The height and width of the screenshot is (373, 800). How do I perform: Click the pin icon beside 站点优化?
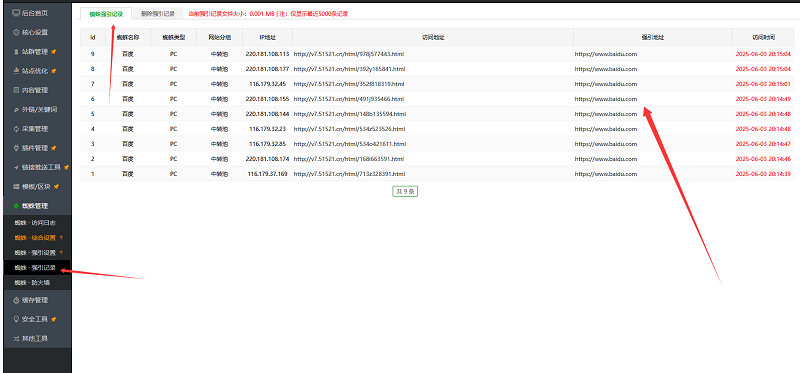click(x=54, y=71)
